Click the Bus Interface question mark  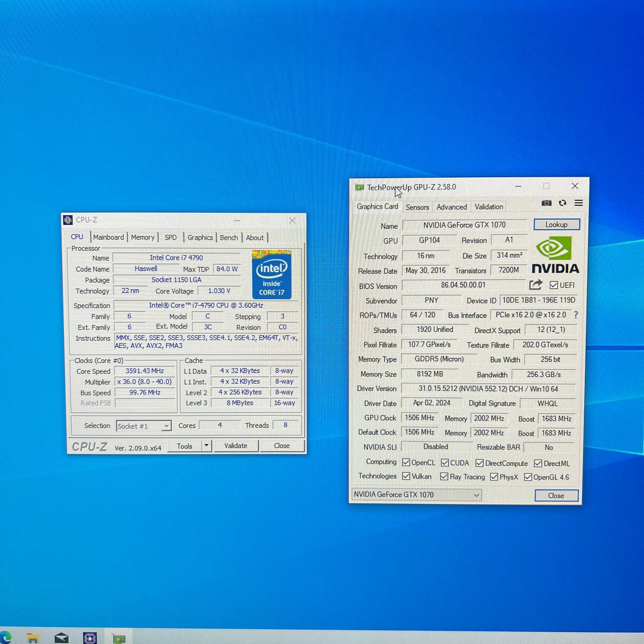(576, 315)
